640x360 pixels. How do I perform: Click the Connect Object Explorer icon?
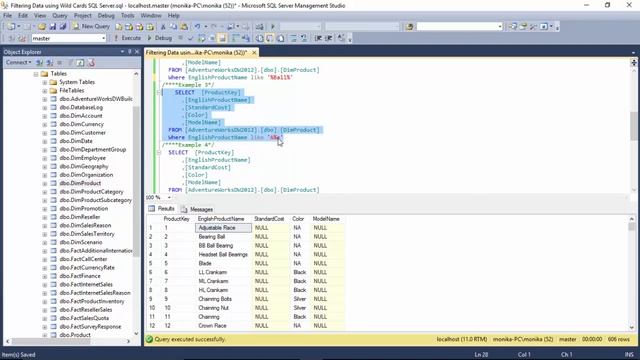pos(40,62)
